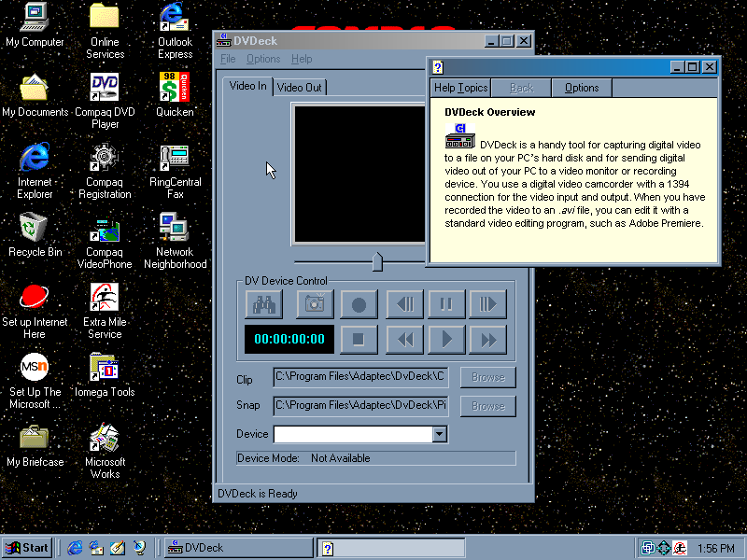The width and height of the screenshot is (747, 560).
Task: Click Browse next to the Clip path
Action: point(487,377)
